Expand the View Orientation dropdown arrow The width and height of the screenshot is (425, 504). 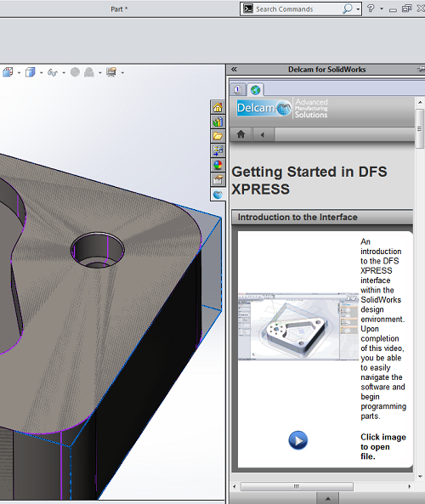coord(19,73)
